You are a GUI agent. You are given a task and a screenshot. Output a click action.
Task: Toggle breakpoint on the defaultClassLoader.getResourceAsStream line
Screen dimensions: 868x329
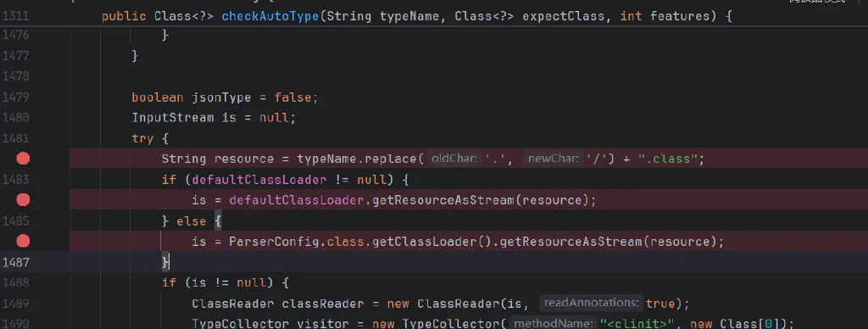[23, 200]
